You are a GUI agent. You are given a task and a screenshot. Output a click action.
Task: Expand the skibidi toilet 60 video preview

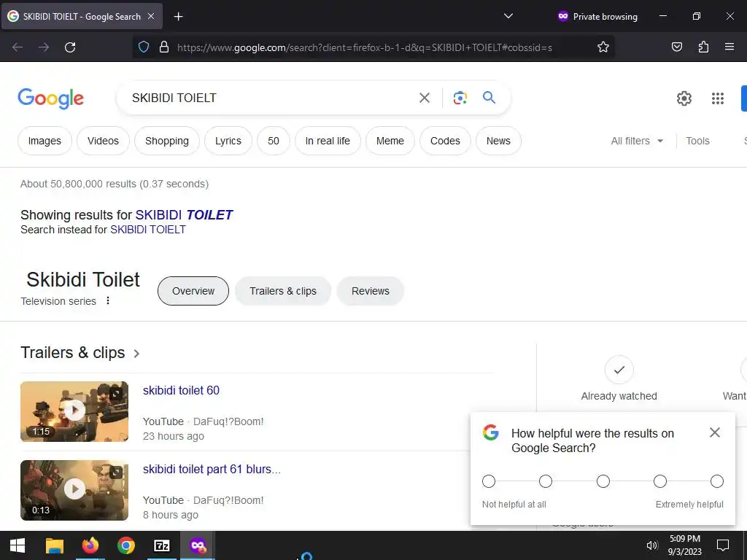116,394
